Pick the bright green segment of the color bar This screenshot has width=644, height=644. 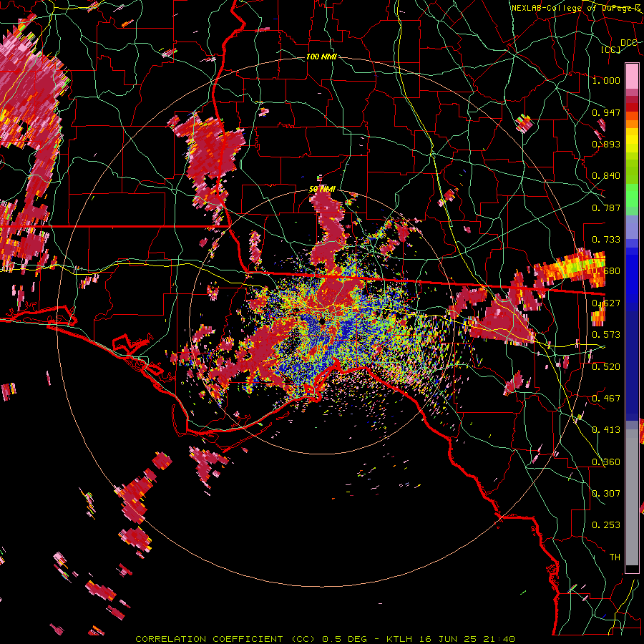click(632, 195)
